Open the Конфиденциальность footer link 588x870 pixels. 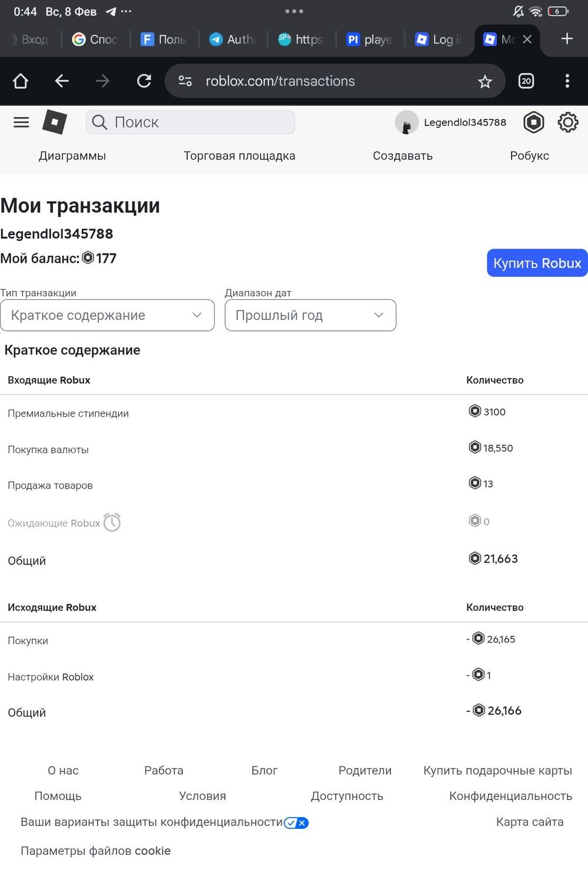[510, 796]
